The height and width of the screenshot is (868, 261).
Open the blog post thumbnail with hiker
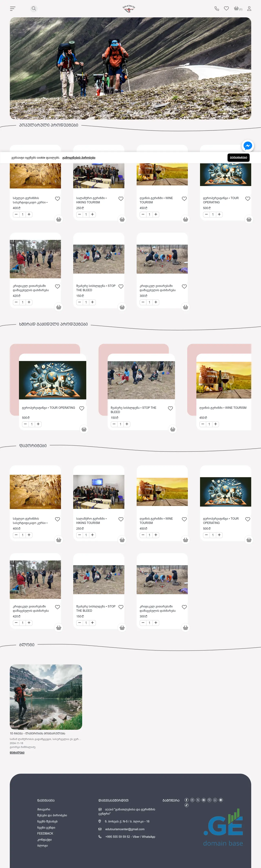click(x=46, y=697)
